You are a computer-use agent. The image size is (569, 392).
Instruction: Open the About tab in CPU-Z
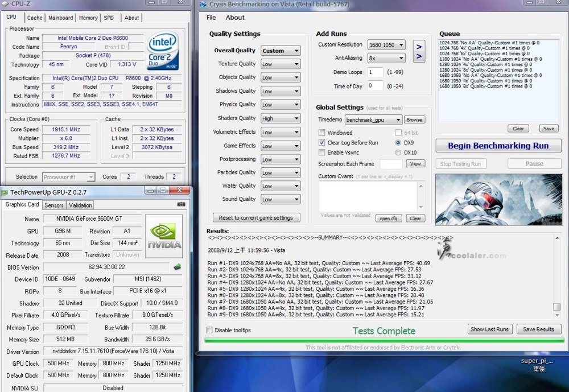[131, 18]
